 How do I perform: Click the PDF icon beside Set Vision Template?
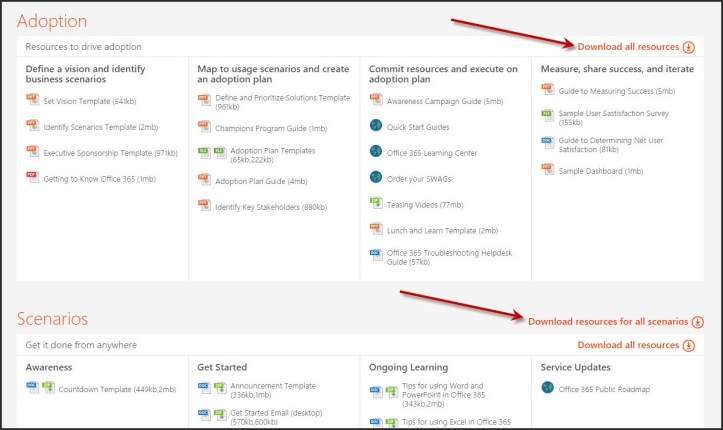[33, 100]
